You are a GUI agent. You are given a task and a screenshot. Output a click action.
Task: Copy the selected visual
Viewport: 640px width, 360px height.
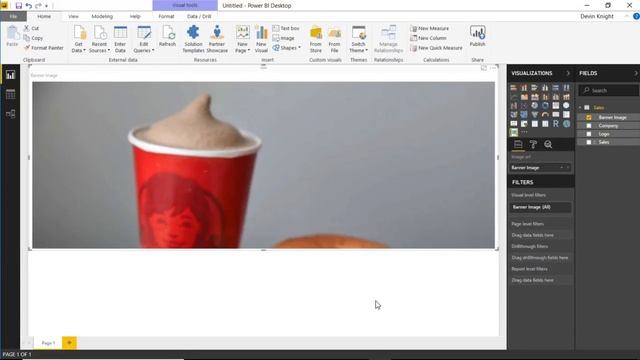point(33,38)
